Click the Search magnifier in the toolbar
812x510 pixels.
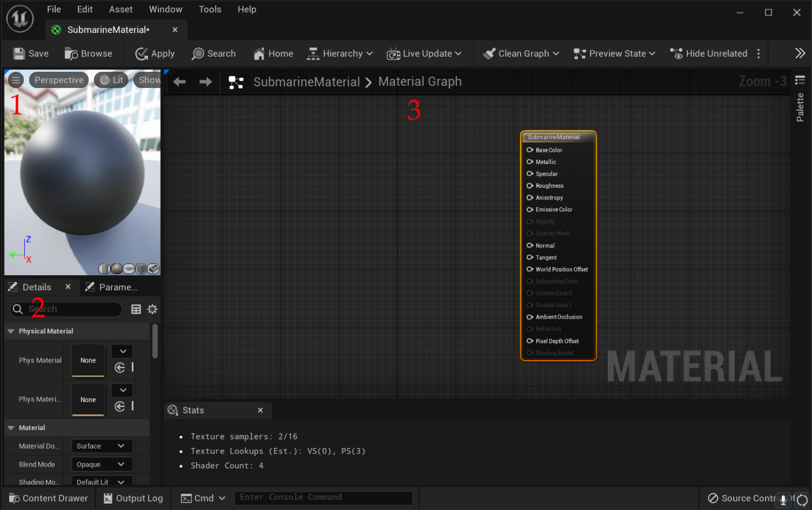point(198,53)
